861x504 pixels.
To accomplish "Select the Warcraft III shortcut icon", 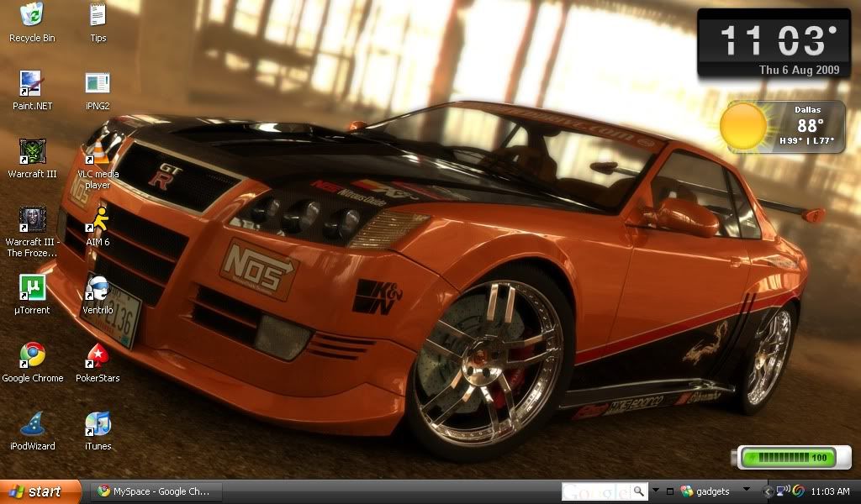I will click(32, 151).
